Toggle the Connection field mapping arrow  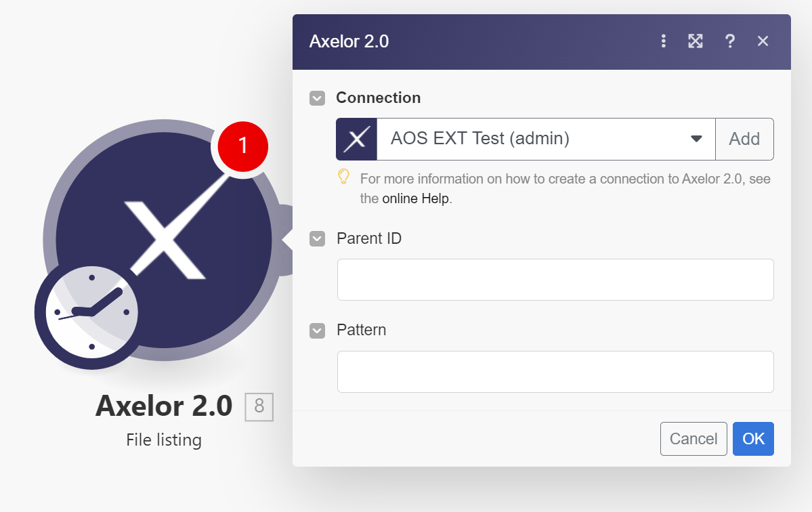(x=317, y=98)
